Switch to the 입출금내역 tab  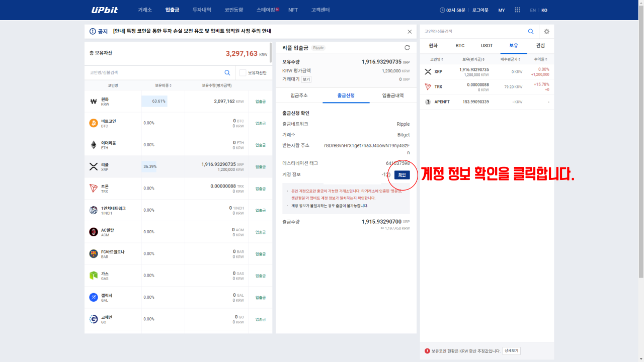393,95
